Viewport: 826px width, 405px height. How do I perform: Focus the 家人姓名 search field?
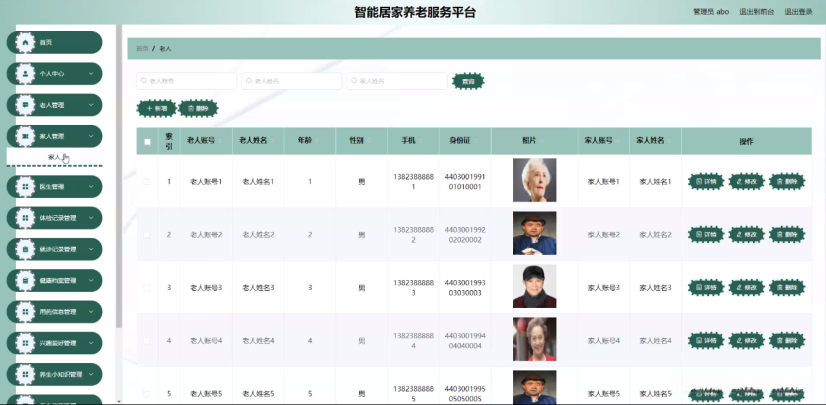pos(397,81)
